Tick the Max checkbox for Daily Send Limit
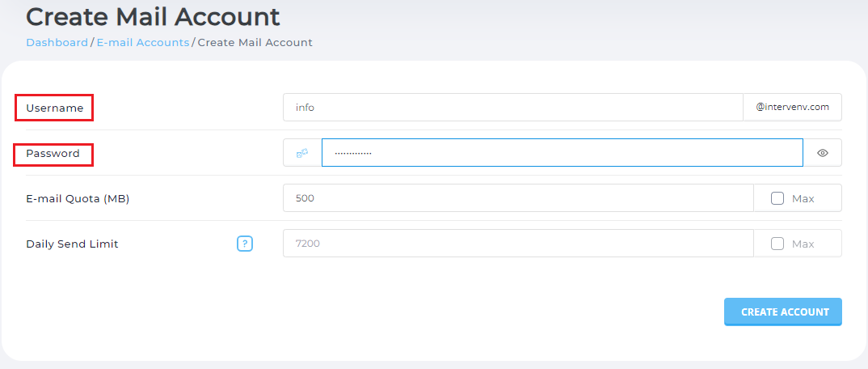Viewport: 868px width, 369px height. 777,244
